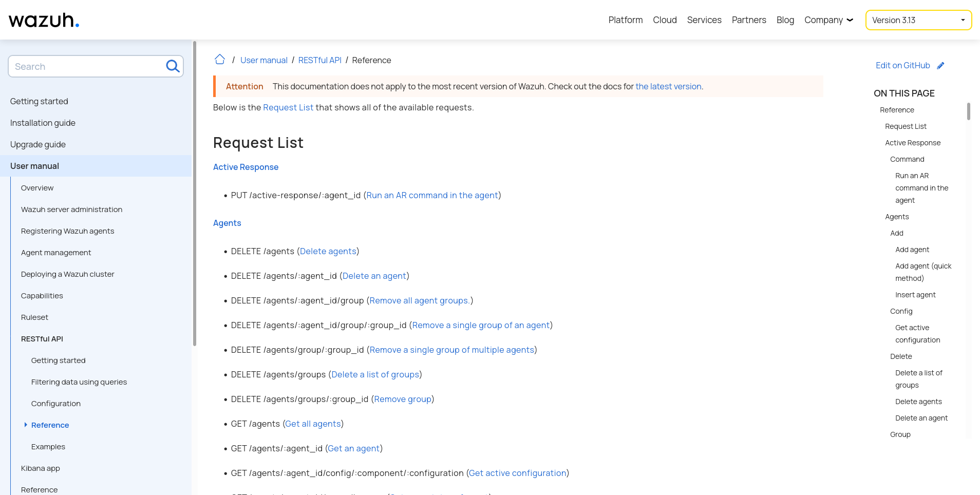
Task: Select Platform in the top navigation
Action: [x=625, y=20]
